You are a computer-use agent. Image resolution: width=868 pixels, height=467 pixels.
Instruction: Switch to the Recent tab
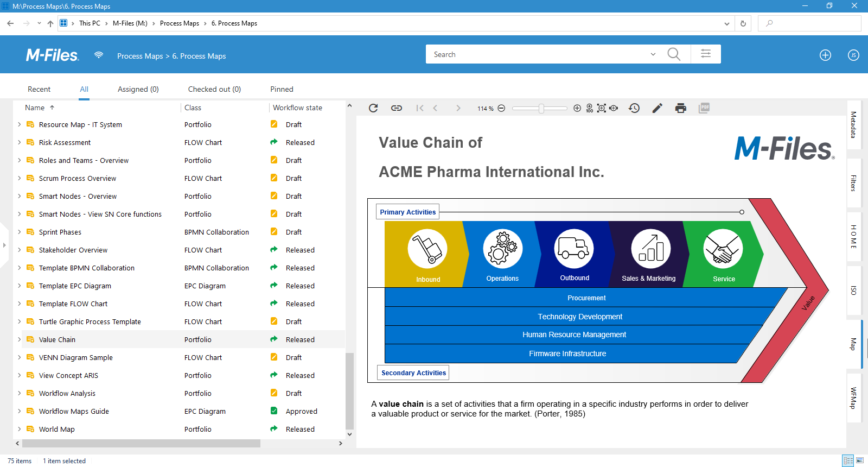[39, 89]
